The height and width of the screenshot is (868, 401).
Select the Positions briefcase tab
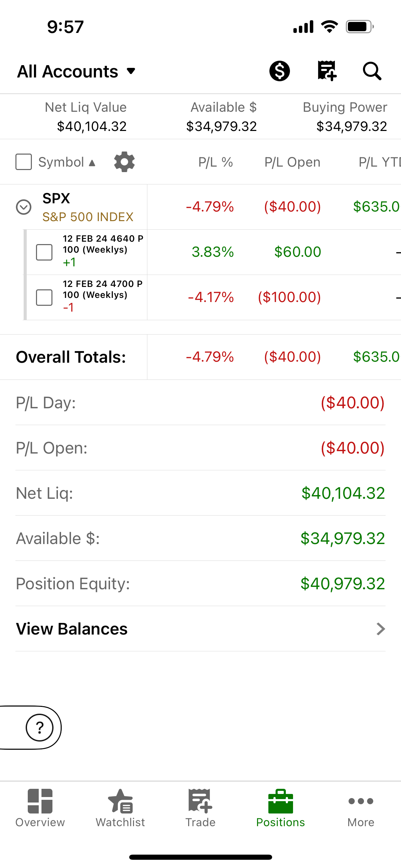[x=281, y=808]
